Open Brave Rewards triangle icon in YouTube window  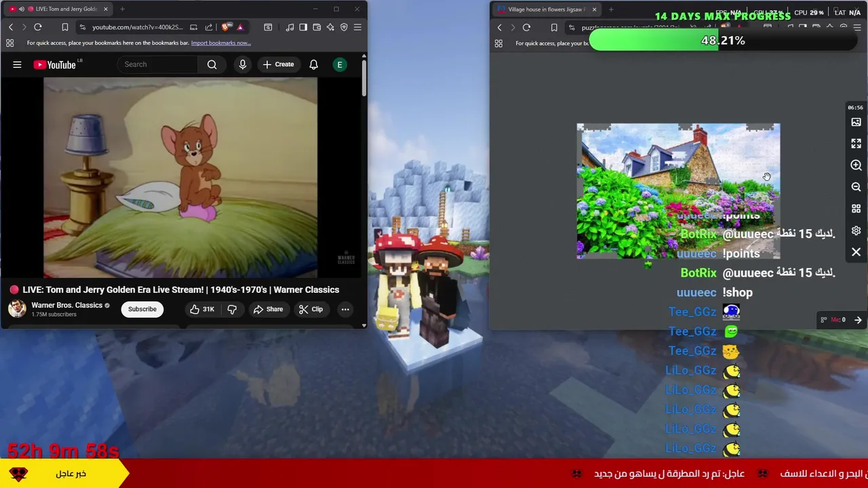click(x=240, y=27)
